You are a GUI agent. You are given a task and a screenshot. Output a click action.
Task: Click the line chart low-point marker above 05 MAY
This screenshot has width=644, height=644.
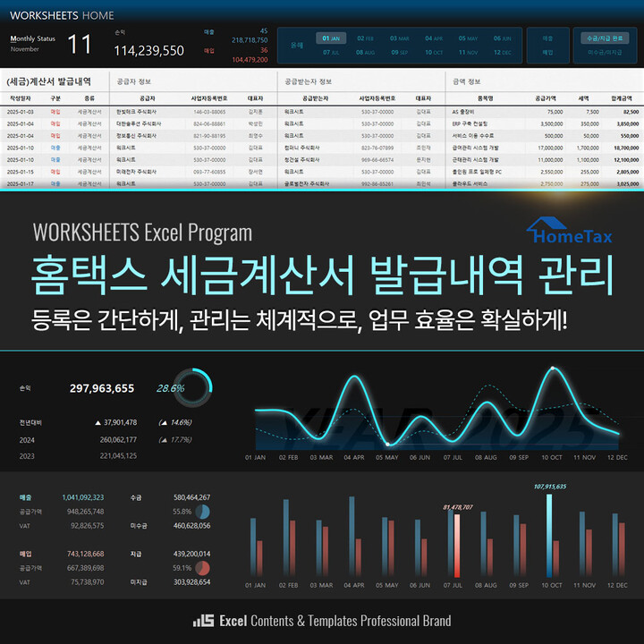click(x=387, y=445)
